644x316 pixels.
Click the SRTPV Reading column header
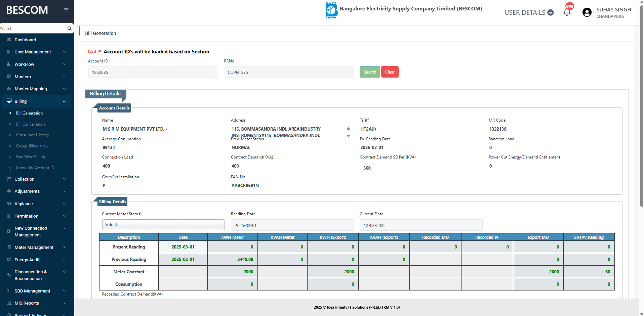589,237
